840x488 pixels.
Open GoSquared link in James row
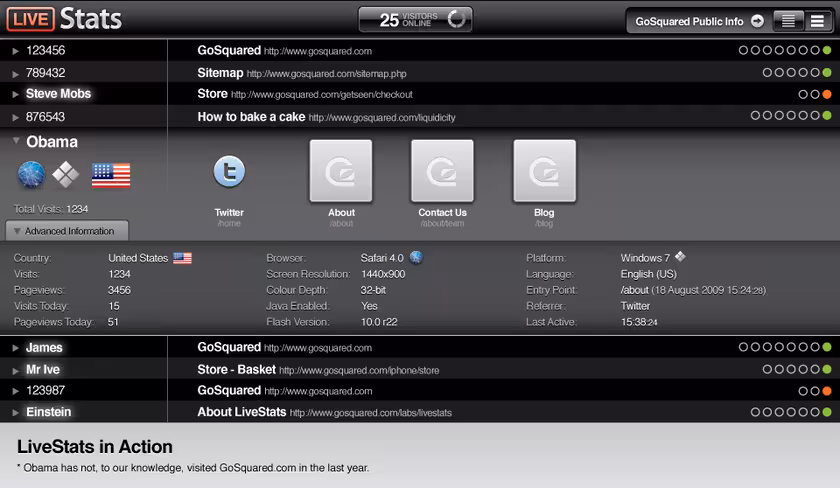tap(284, 347)
